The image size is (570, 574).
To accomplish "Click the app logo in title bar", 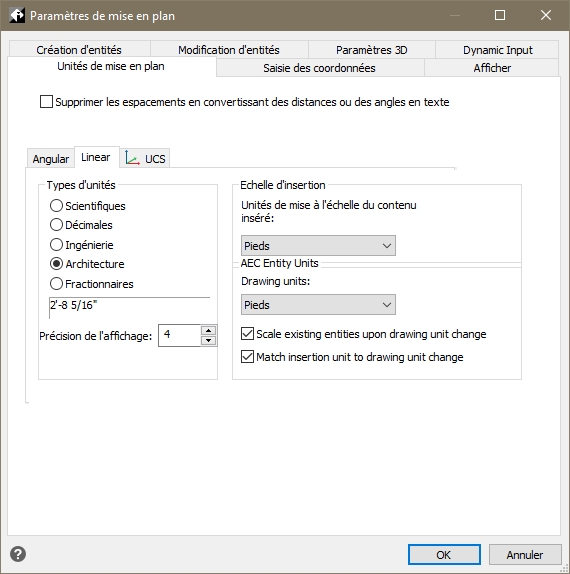I will tap(17, 15).
